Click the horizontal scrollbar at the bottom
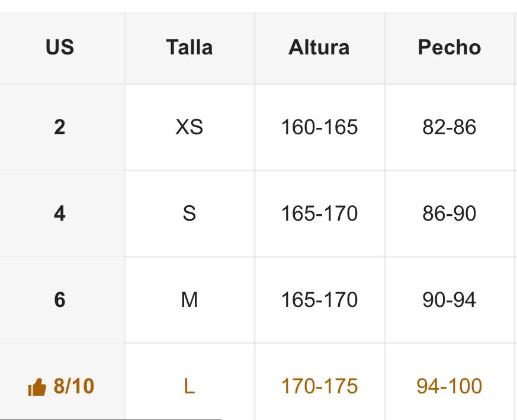The image size is (517, 420). [111, 418]
